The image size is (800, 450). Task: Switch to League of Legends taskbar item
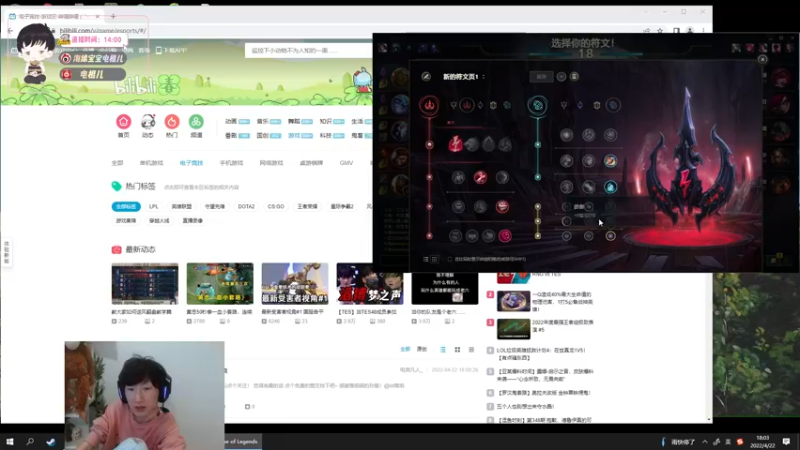(241, 442)
